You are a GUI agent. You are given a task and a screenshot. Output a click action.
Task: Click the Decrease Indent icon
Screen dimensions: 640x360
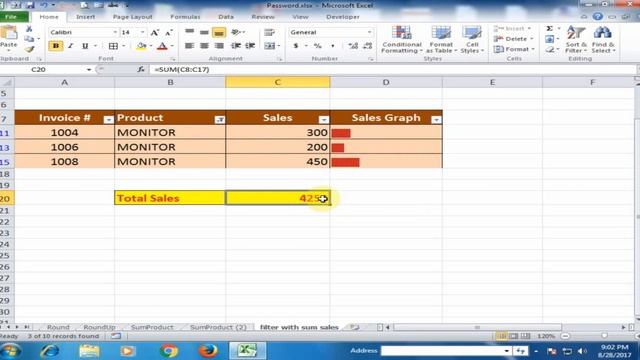click(236, 46)
